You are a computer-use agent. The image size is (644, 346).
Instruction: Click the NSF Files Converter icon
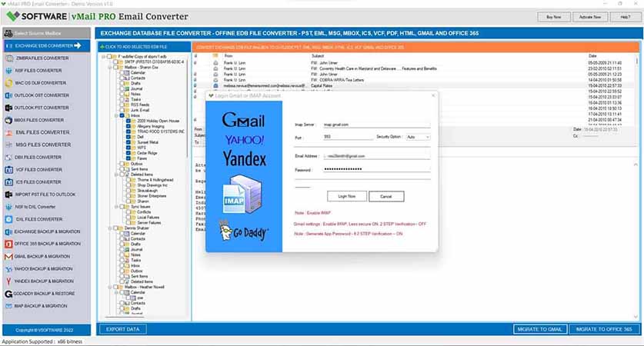[x=9, y=71]
